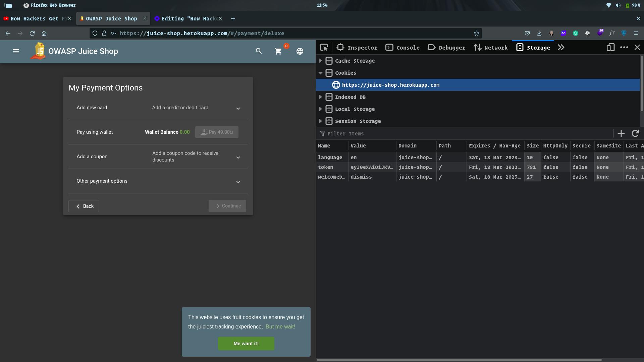The width and height of the screenshot is (644, 362).
Task: Click the Pay 49.00 wallet button
Action: tap(217, 132)
